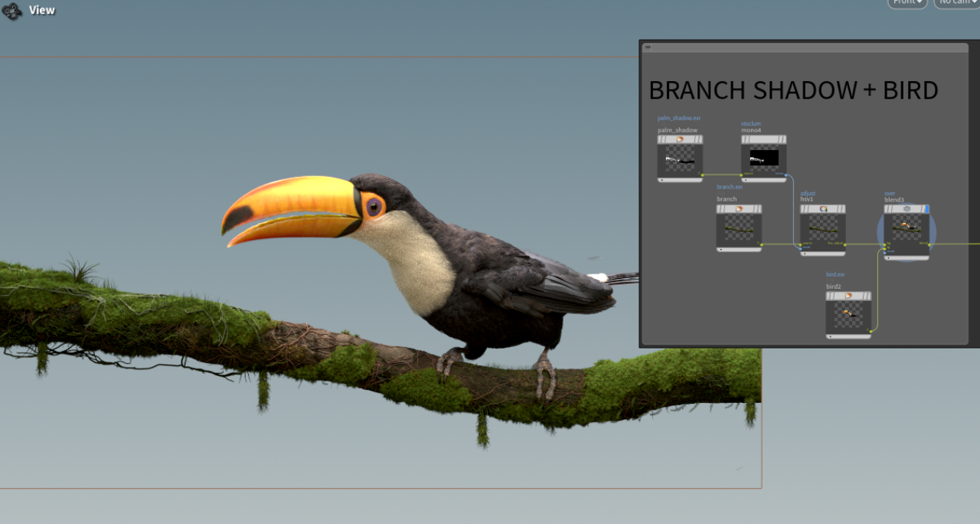Viewport: 980px width, 524px height.
Task: Click the file icon on palm_shadow node
Action: pos(680,139)
